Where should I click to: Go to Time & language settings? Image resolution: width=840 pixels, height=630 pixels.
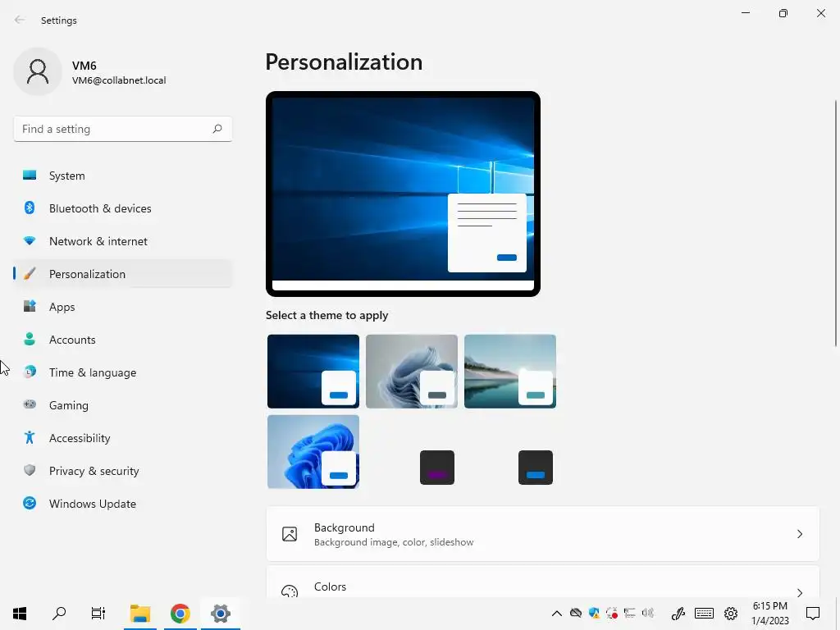pos(123,372)
